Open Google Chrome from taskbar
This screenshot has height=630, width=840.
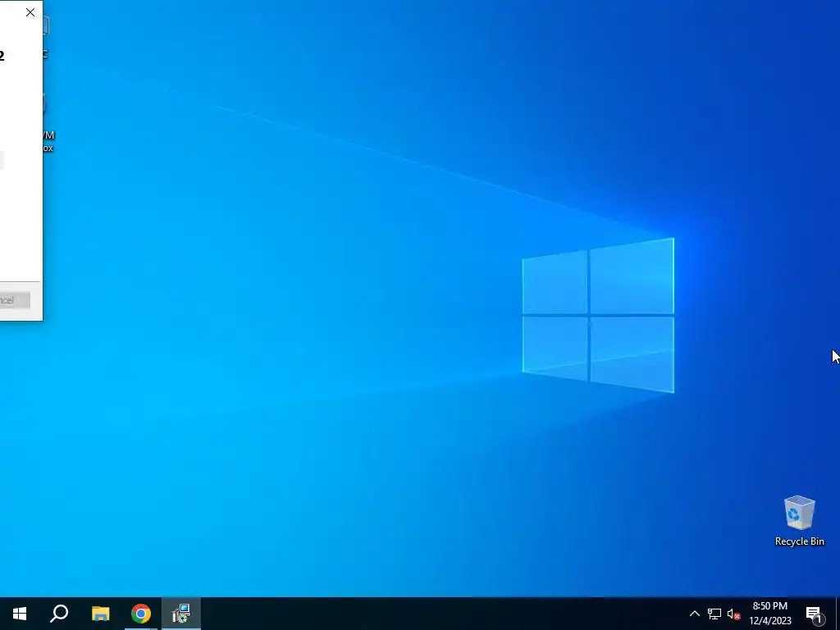tap(141, 614)
